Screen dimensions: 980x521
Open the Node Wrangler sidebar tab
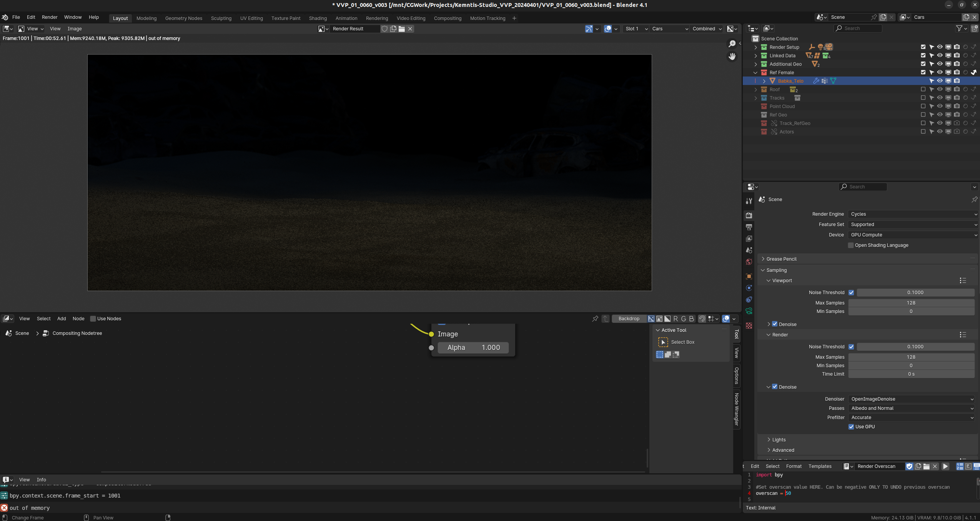click(x=737, y=409)
